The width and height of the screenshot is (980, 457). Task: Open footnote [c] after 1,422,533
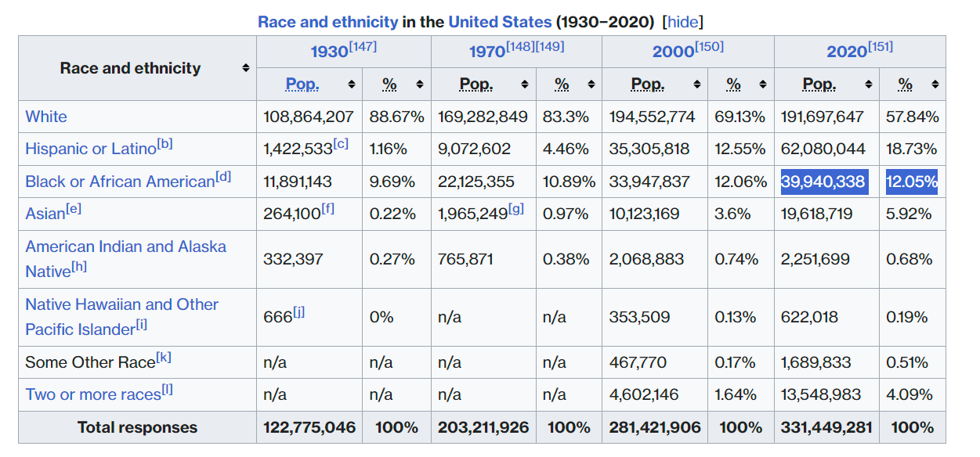341,144
